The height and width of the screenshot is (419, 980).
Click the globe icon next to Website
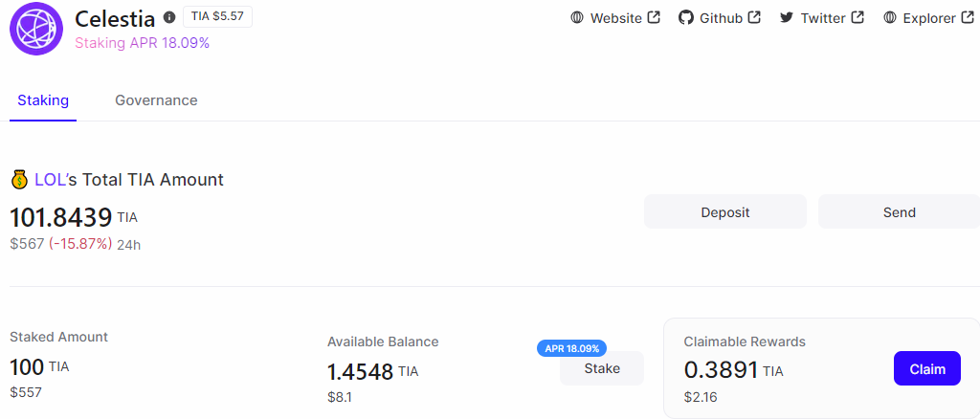[576, 17]
